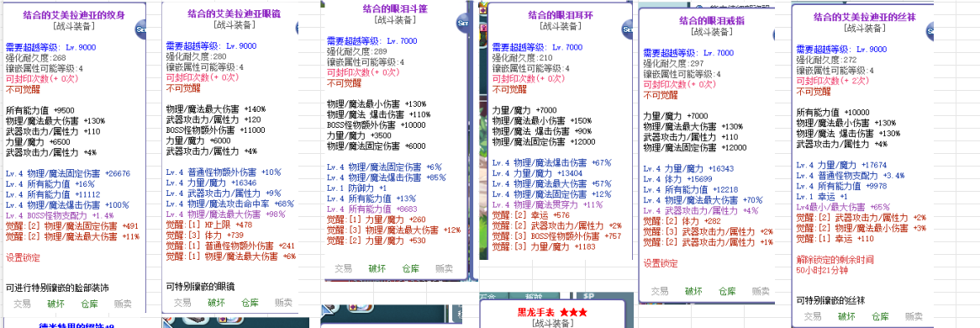Screen dimensions: 980x328
Task: Click 仓库 on the 艾美拉迪亚的丝袜 tooltip
Action: point(880,316)
